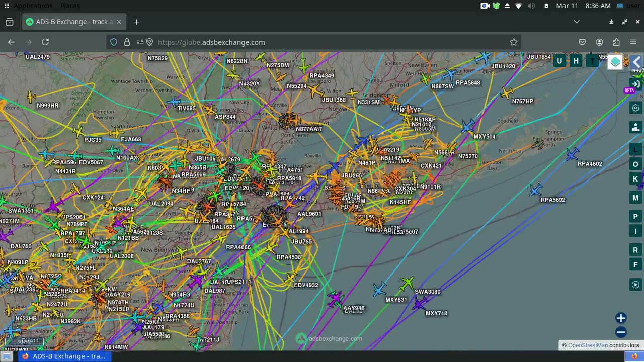Open the history replay icon
The image size is (644, 362).
pyautogui.click(x=635, y=285)
